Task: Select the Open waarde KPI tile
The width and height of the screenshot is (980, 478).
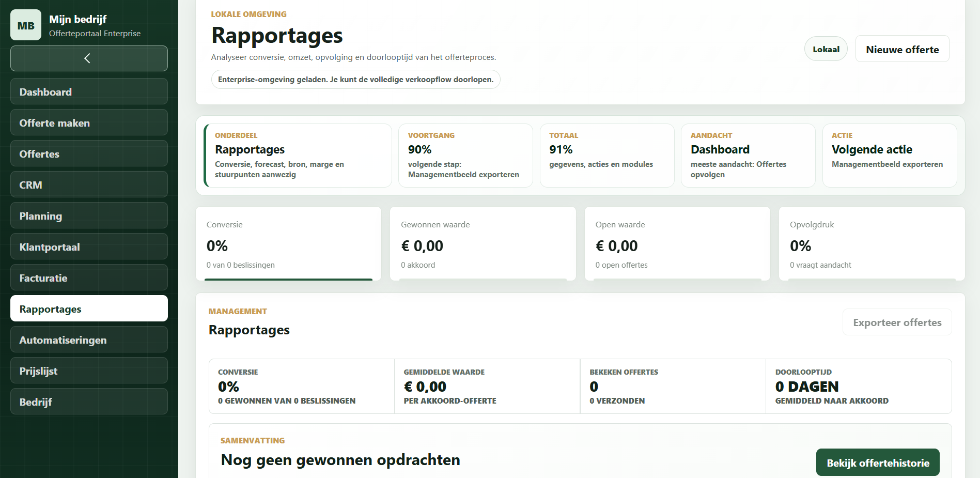Action: click(x=677, y=244)
